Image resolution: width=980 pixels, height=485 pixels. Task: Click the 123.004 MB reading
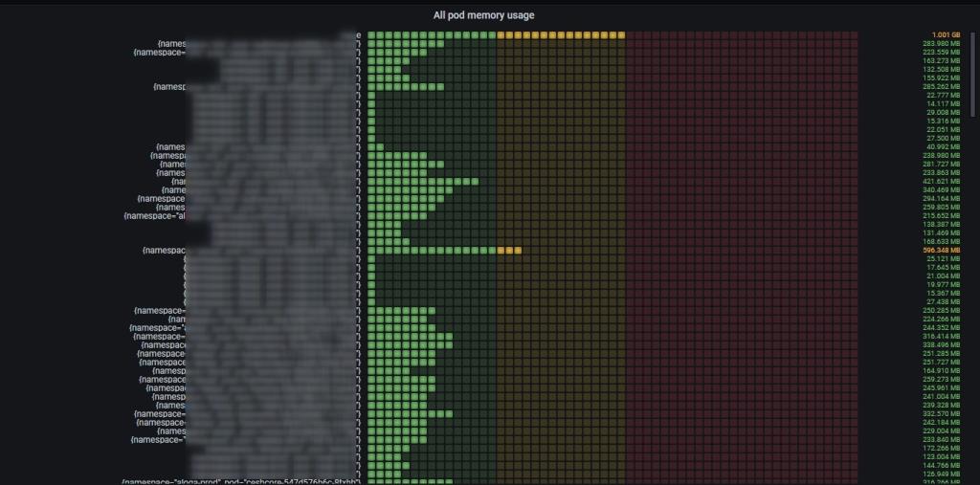tap(942, 456)
